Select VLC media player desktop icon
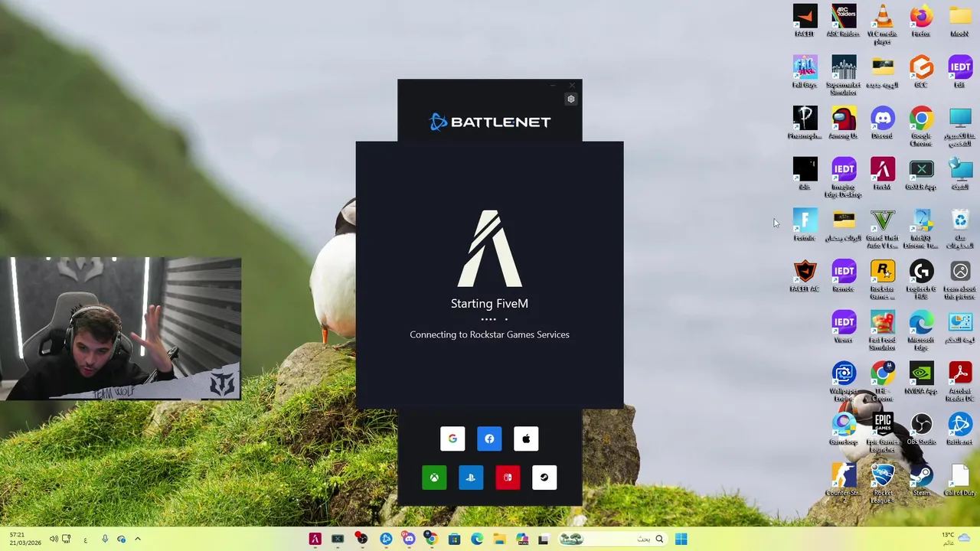The image size is (980, 551). point(883,24)
